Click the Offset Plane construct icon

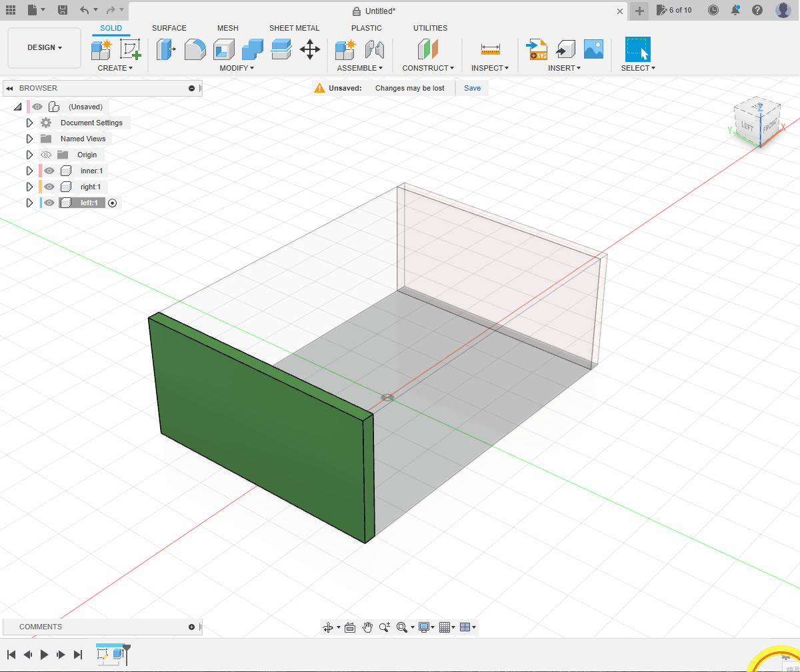427,50
